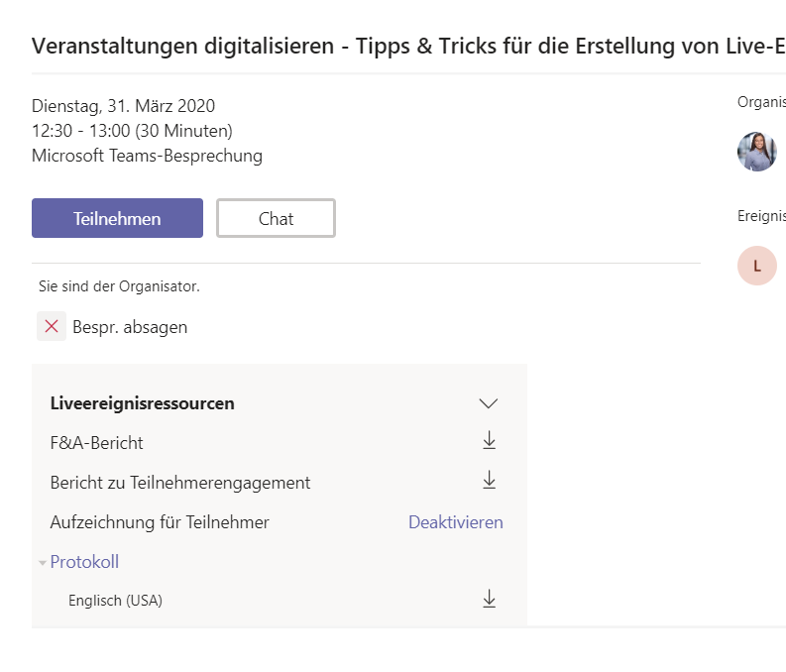
Task: Collapse the Protokoll tree section
Action: tap(43, 563)
